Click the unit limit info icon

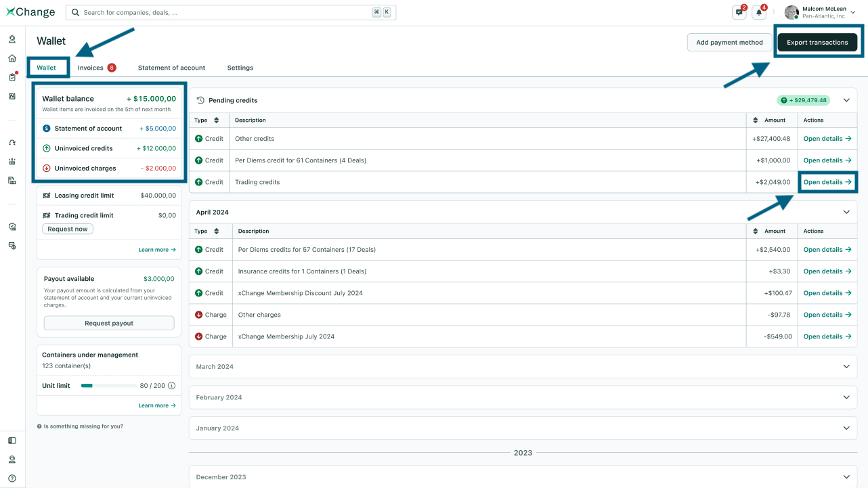pos(171,386)
